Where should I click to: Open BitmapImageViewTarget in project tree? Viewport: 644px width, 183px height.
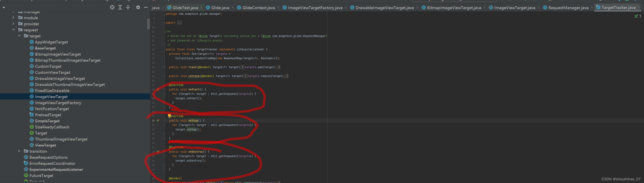click(x=58, y=54)
